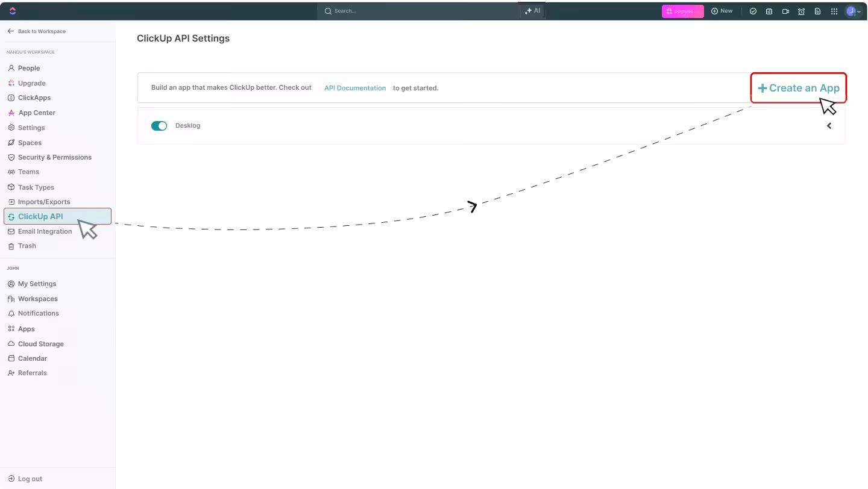Click the video clip recorder icon
This screenshot has width=868, height=489.
(785, 11)
